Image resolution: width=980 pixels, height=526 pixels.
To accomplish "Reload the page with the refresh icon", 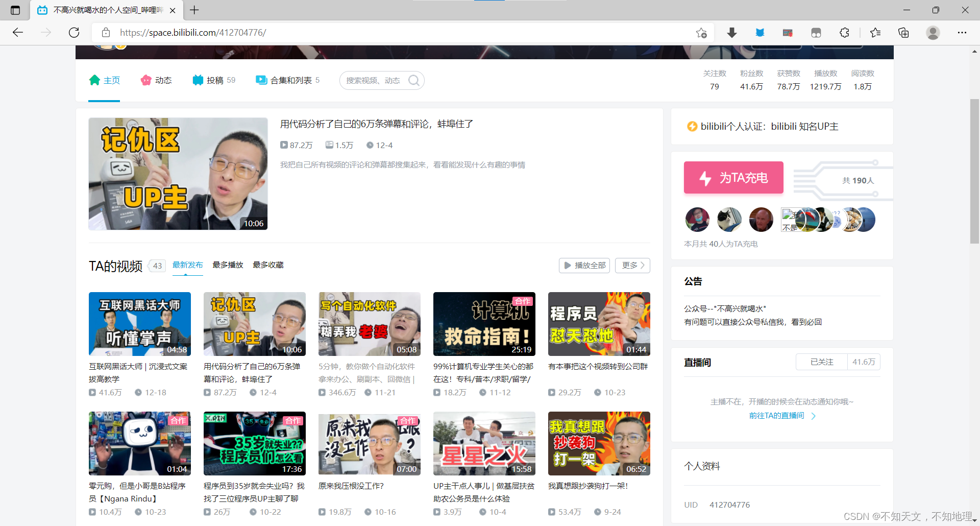I will [x=74, y=33].
